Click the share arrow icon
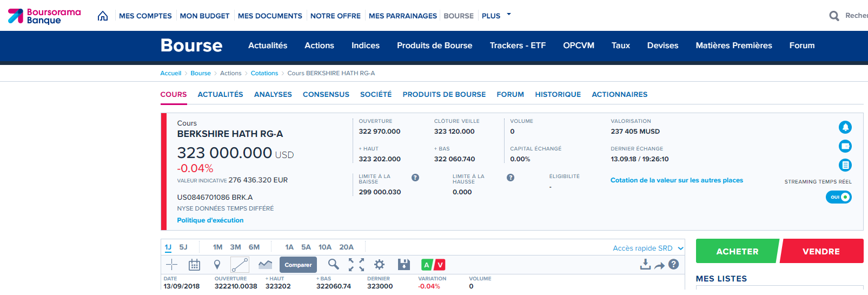 (x=659, y=265)
